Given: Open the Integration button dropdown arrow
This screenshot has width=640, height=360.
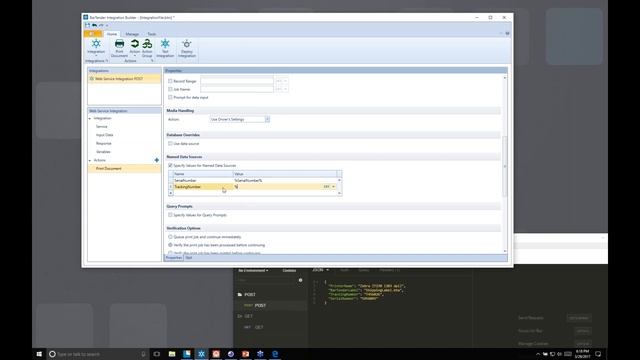Looking at the screenshot, I should click(96, 56).
